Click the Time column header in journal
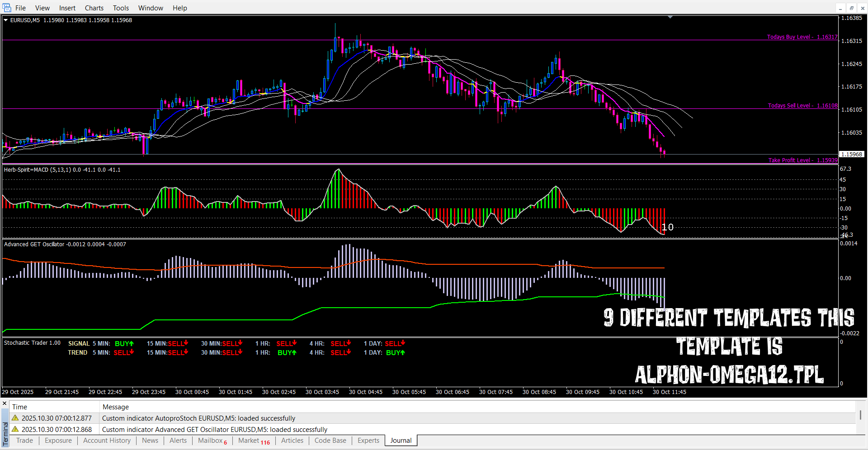Image resolution: width=868 pixels, height=450 pixels. click(x=19, y=407)
